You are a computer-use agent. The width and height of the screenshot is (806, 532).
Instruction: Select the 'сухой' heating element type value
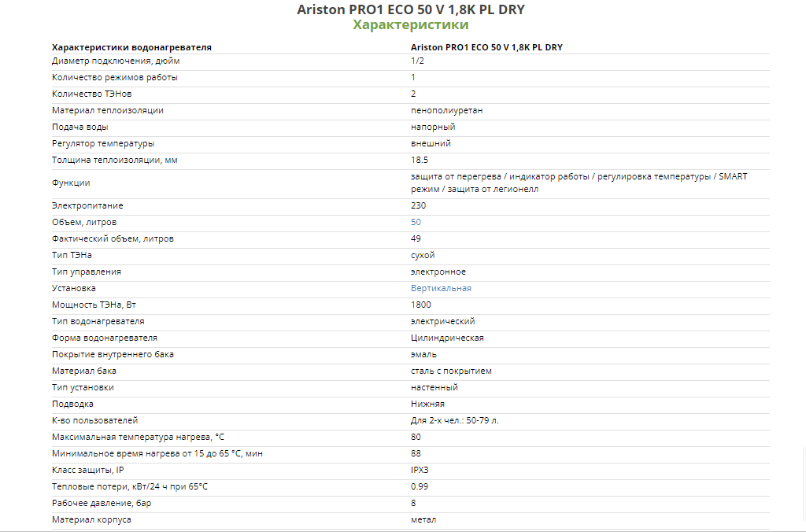(423, 255)
